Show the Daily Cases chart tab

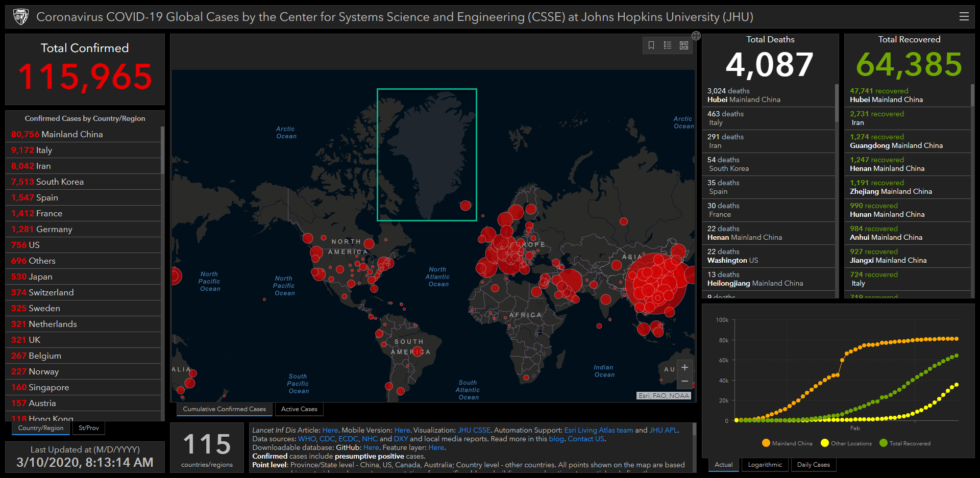814,465
